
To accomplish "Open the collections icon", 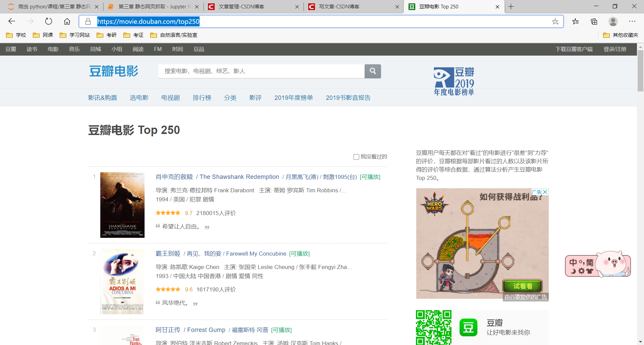I will pyautogui.click(x=594, y=21).
